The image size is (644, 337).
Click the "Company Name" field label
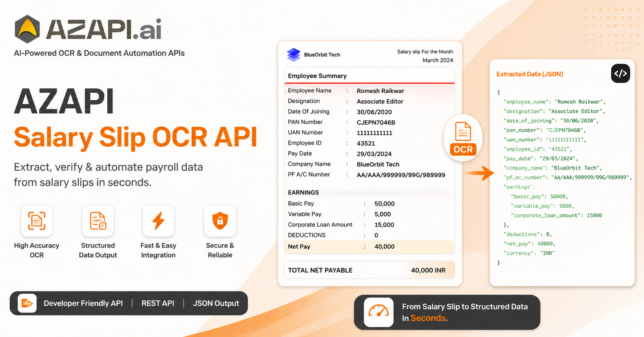tap(309, 164)
